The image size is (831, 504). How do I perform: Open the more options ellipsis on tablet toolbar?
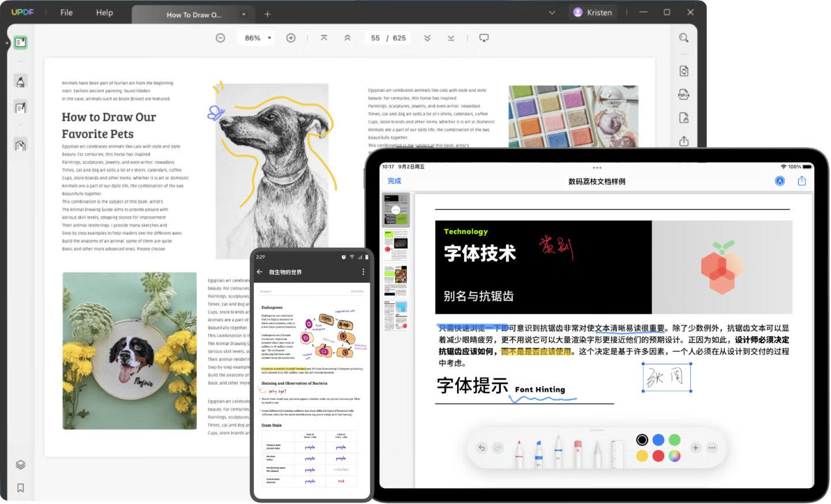coord(712,447)
